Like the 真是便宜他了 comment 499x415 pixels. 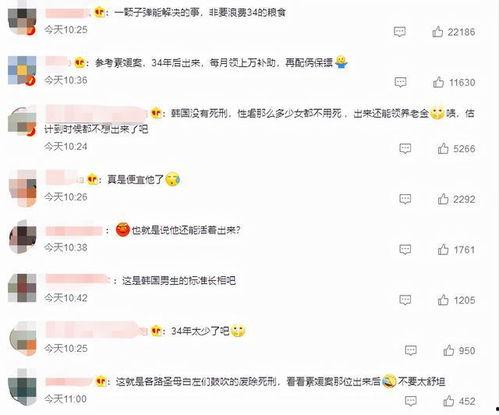point(443,199)
